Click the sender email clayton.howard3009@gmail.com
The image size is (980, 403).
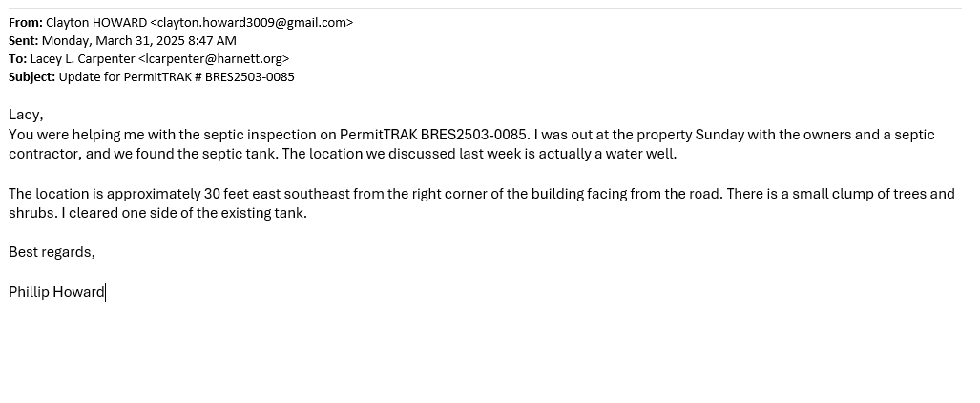[252, 23]
